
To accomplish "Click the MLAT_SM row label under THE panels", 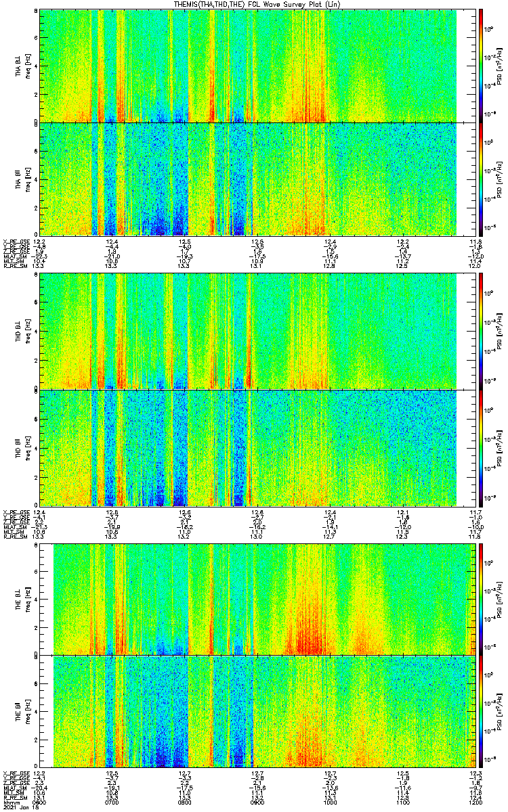I will 14,788.
